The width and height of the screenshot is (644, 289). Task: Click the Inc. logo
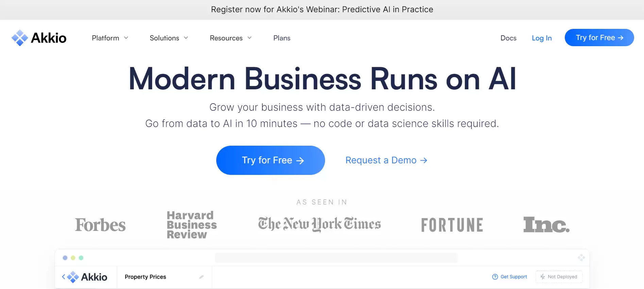point(546,225)
